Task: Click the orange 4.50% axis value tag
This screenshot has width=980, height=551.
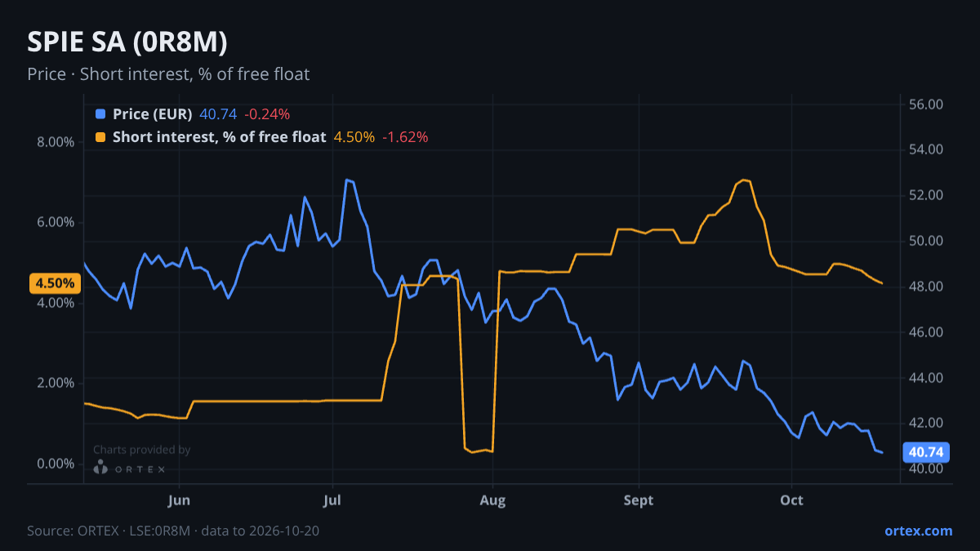Action: tap(55, 283)
